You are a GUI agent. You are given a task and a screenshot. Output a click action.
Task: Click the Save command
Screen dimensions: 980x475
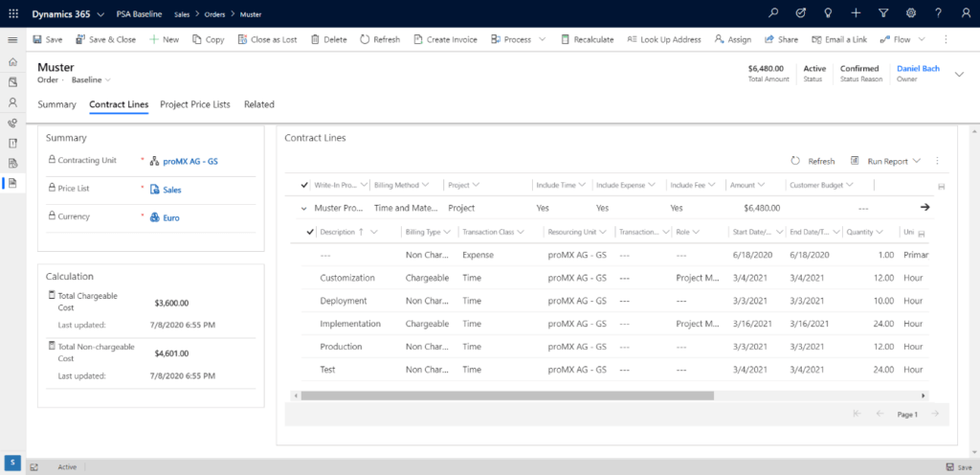coord(48,39)
